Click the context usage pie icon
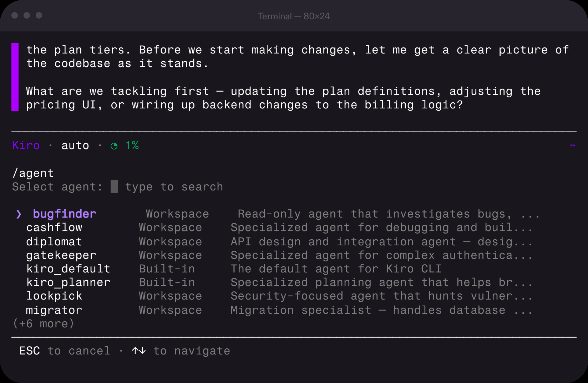 coord(114,146)
